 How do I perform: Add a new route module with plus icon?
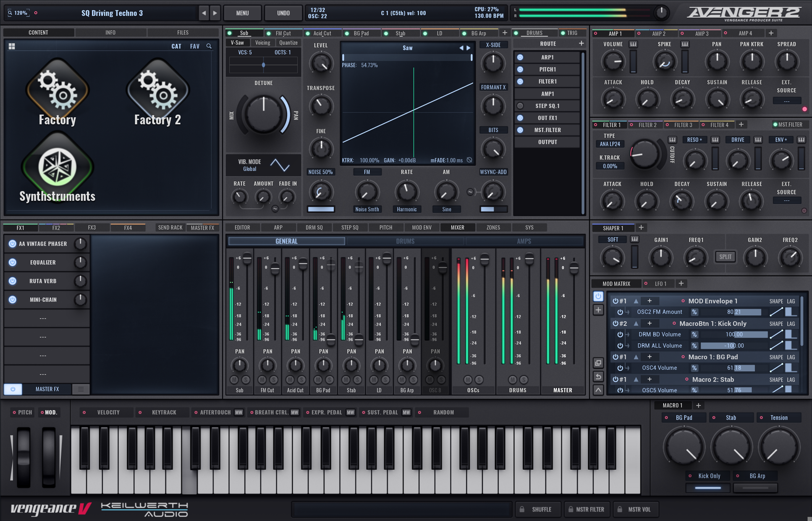(581, 44)
